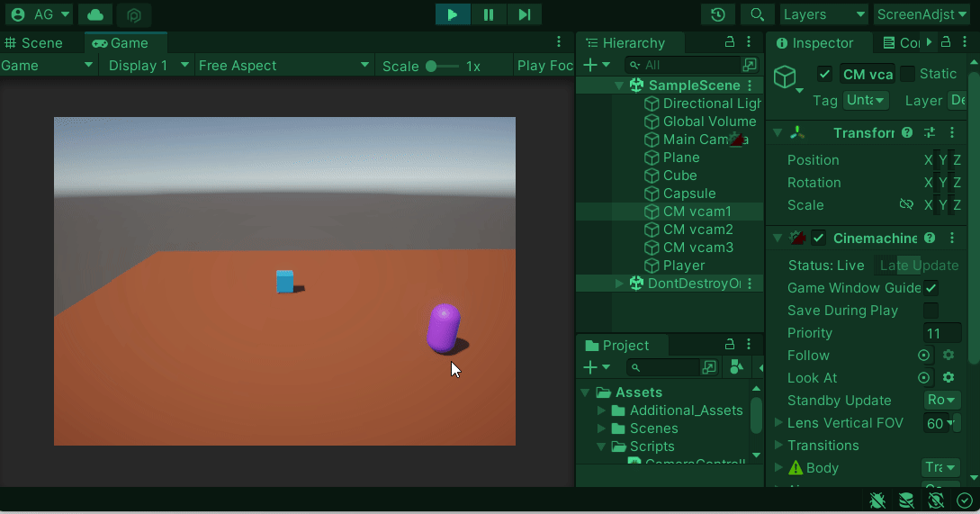This screenshot has height=514, width=980.
Task: Expand the DontDestroyOnLoad scene
Action: tap(619, 284)
